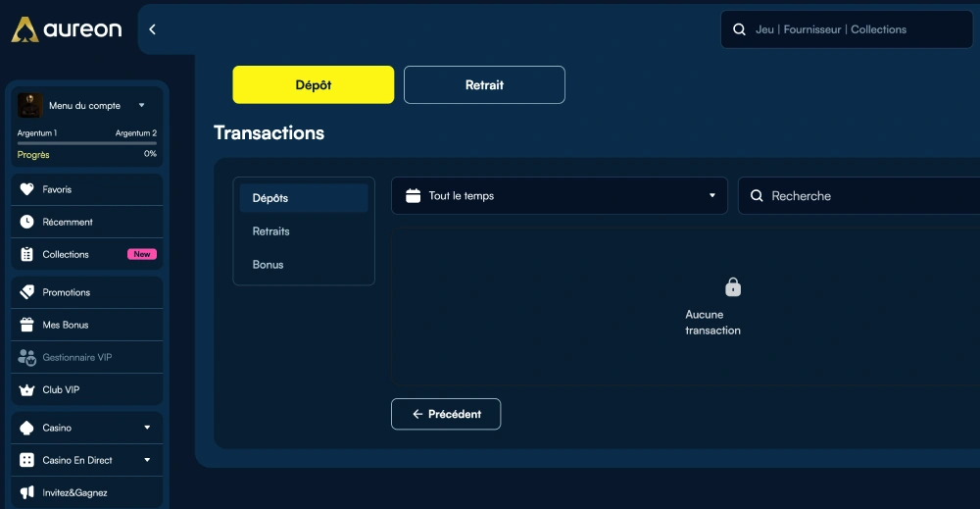Expand the Casino submenu arrow

(148, 428)
